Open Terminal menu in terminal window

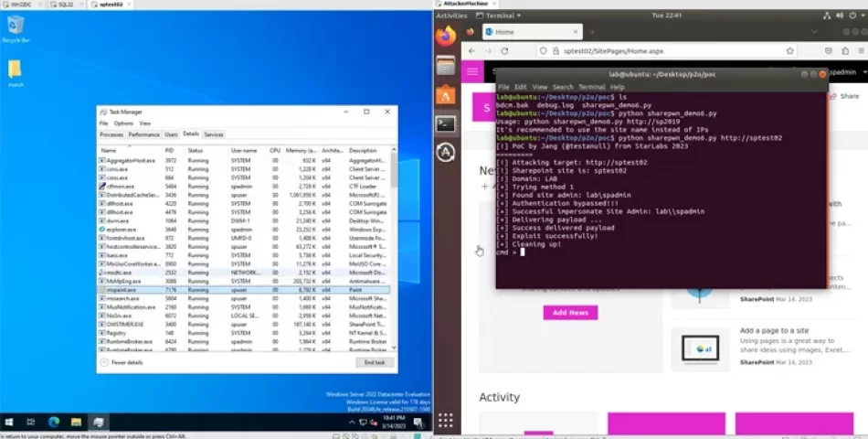(592, 87)
